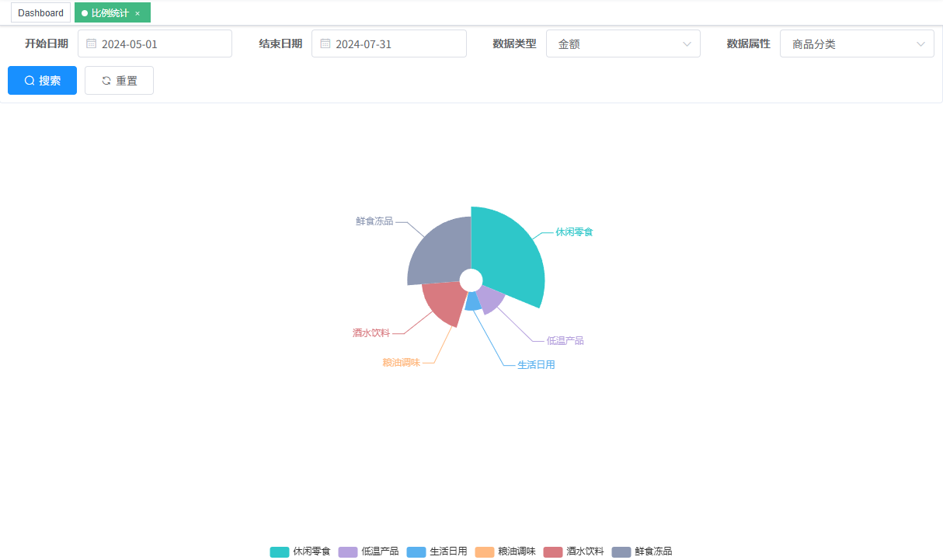
Task: Click the refresh icon on 重置 button
Action: [106, 81]
